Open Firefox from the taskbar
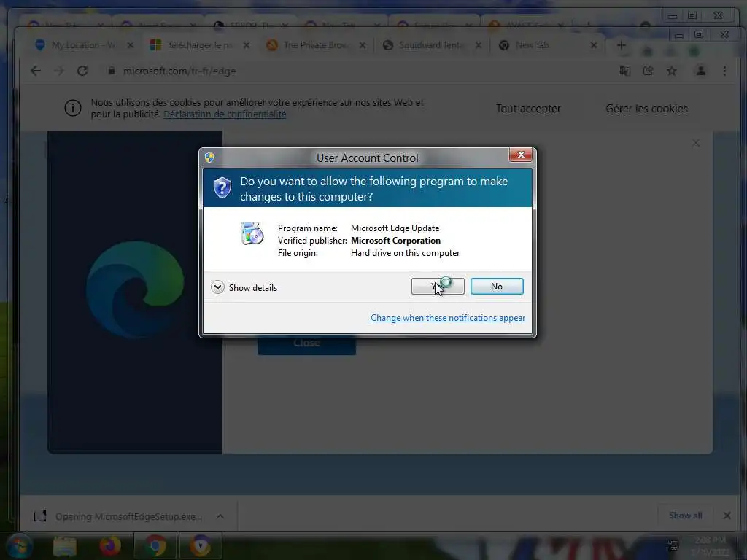This screenshot has height=560, width=747. (x=110, y=545)
